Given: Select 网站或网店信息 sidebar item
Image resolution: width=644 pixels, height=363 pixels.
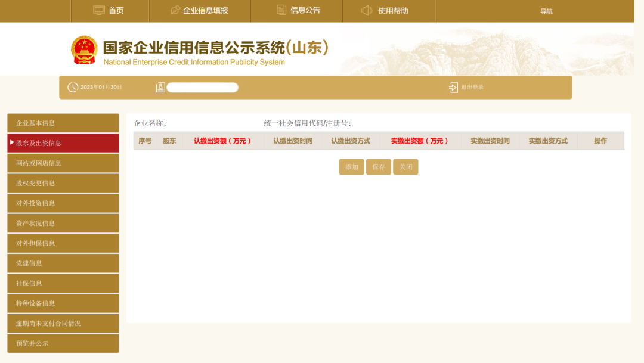Looking at the screenshot, I should [x=63, y=163].
